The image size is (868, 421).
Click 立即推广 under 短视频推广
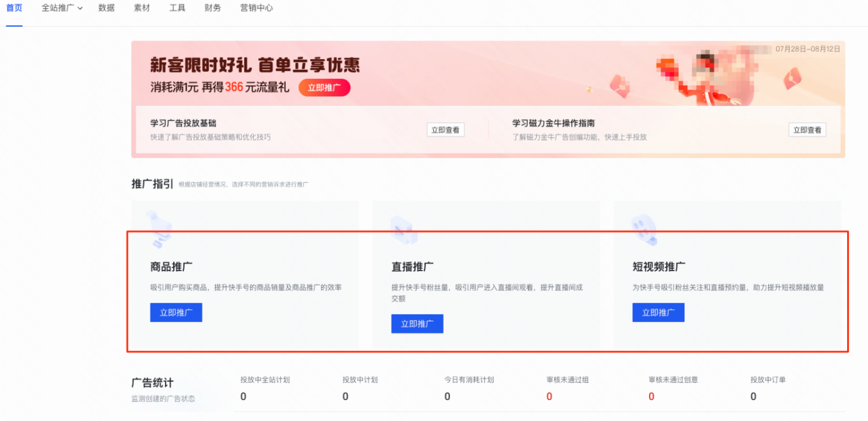coord(658,312)
